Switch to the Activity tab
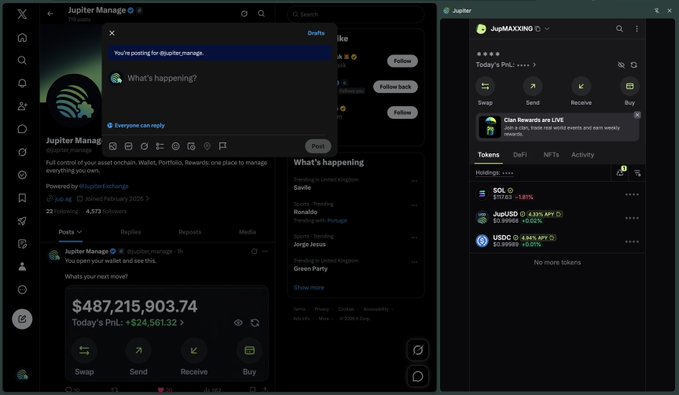 click(x=582, y=155)
